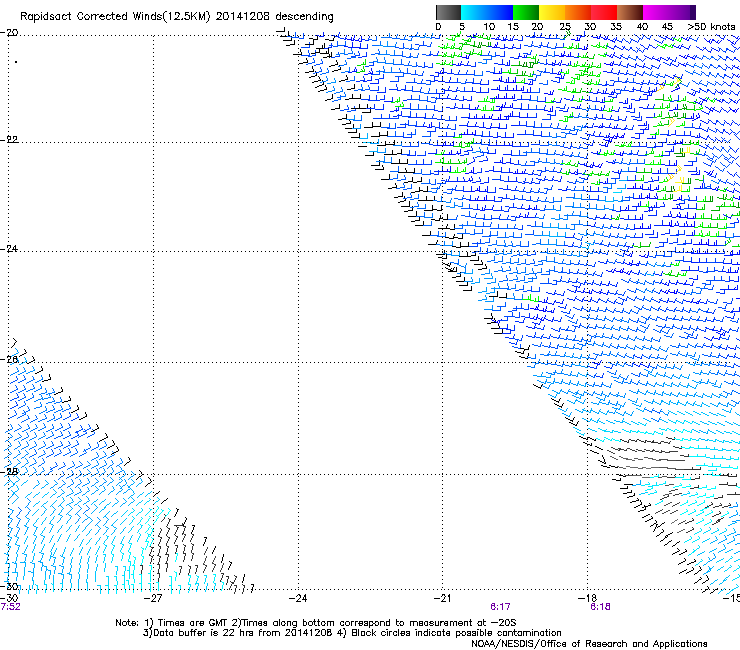Screen dimensions: 740x650
Task: Click the gray 0-5 knots color swatch
Action: point(448,12)
